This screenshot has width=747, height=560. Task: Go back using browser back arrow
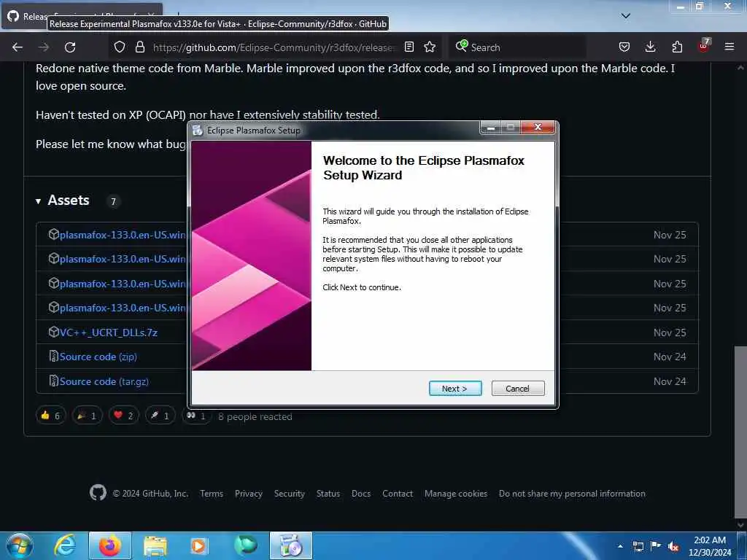pyautogui.click(x=18, y=47)
